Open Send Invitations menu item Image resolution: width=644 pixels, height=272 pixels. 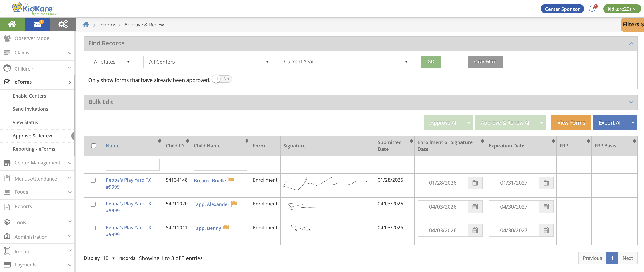[30, 109]
